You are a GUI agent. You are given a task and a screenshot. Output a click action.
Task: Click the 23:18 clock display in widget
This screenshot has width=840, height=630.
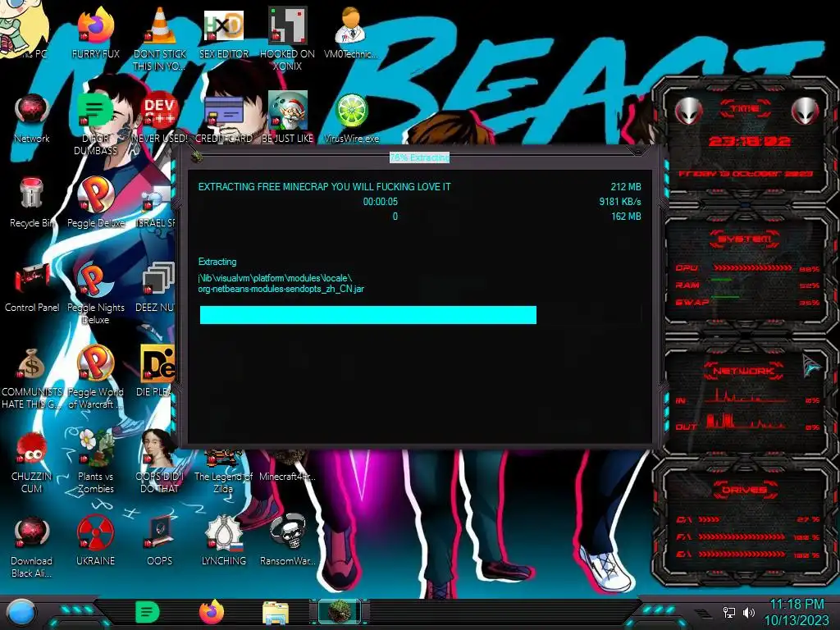point(749,141)
